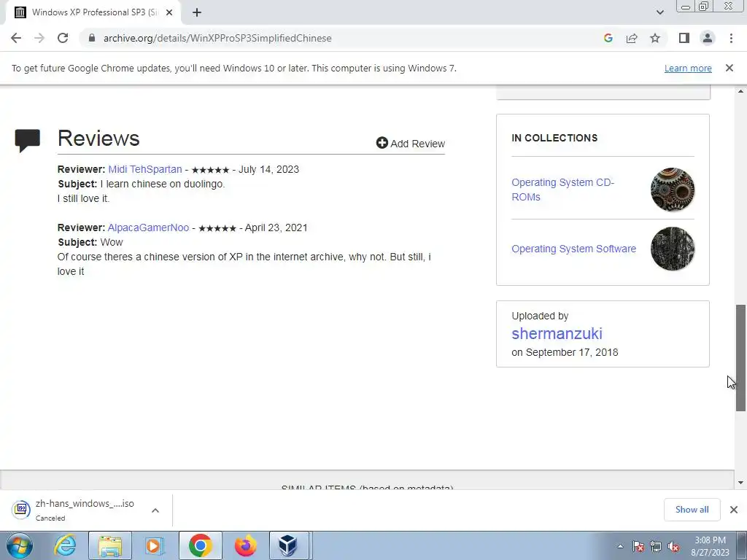The image size is (747, 560).
Task: Open the Chrome profile avatar
Action: pos(708,38)
